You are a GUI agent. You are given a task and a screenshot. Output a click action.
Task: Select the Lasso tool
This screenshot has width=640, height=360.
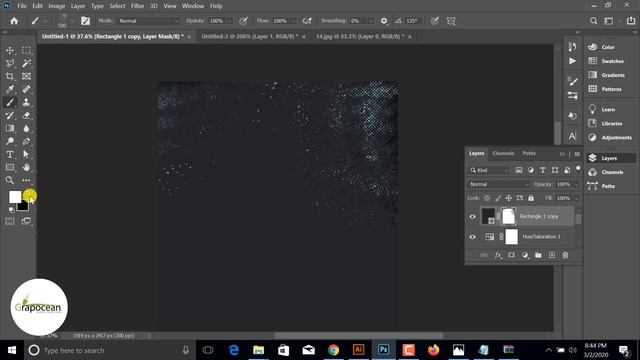pos(10,63)
